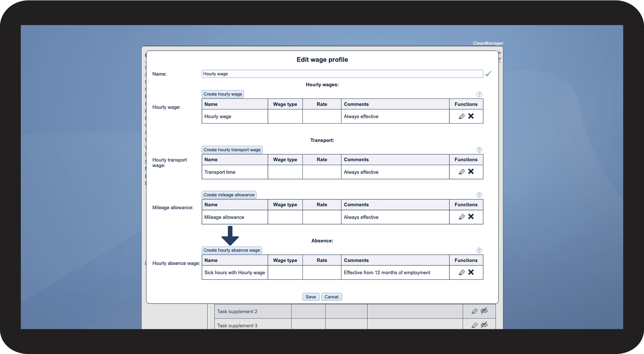Show help for Mileage allowance table

click(x=479, y=195)
